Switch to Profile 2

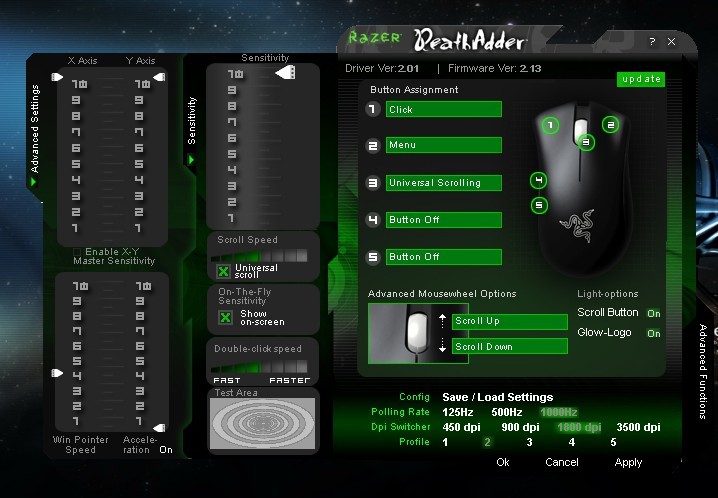click(487, 442)
